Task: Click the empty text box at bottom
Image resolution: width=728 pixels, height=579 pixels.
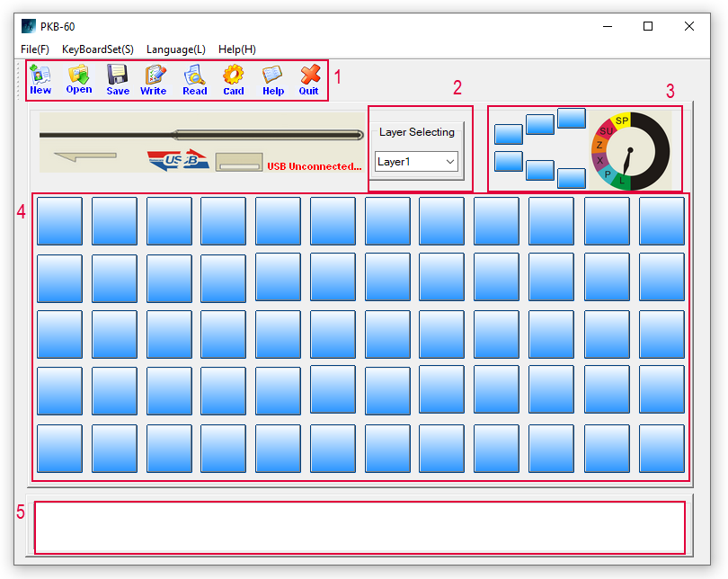Action: (x=360, y=527)
